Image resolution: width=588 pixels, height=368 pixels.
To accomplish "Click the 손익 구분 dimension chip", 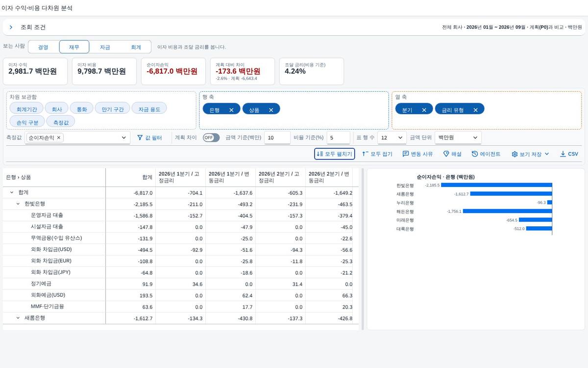I will coord(27,122).
